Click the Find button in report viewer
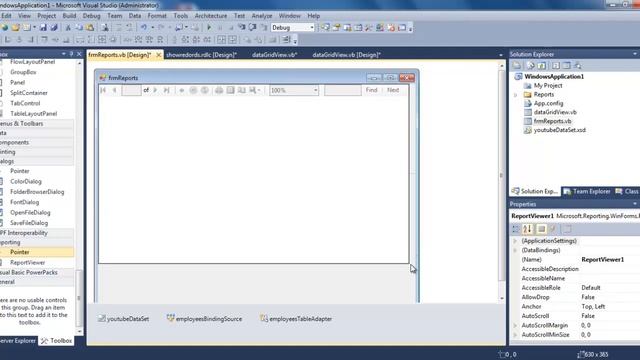 tap(371, 90)
